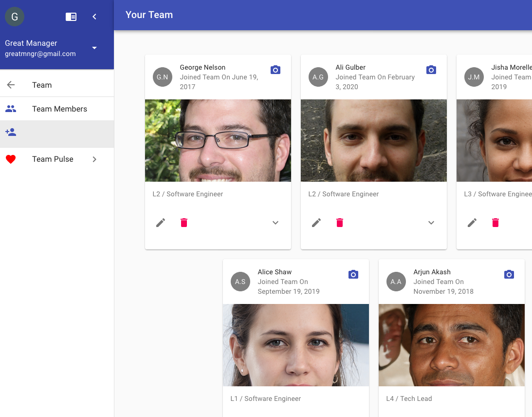Expand Team Pulse chevron
This screenshot has height=417, width=532.
[x=94, y=159]
